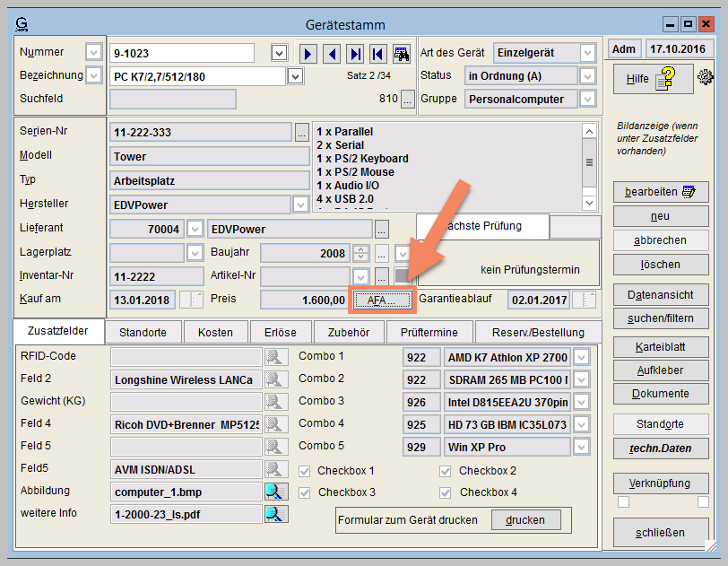
Task: Expand the Hersteller dropdown
Action: 301,205
